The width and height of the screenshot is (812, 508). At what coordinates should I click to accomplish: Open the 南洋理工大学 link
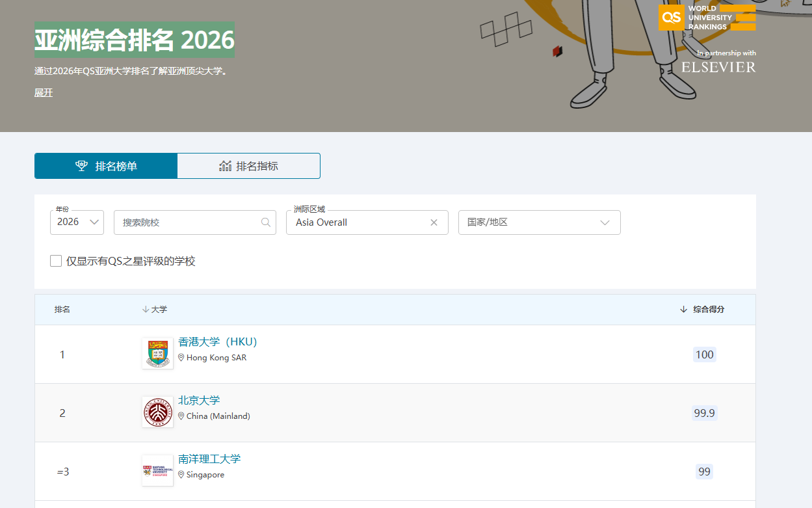209,459
